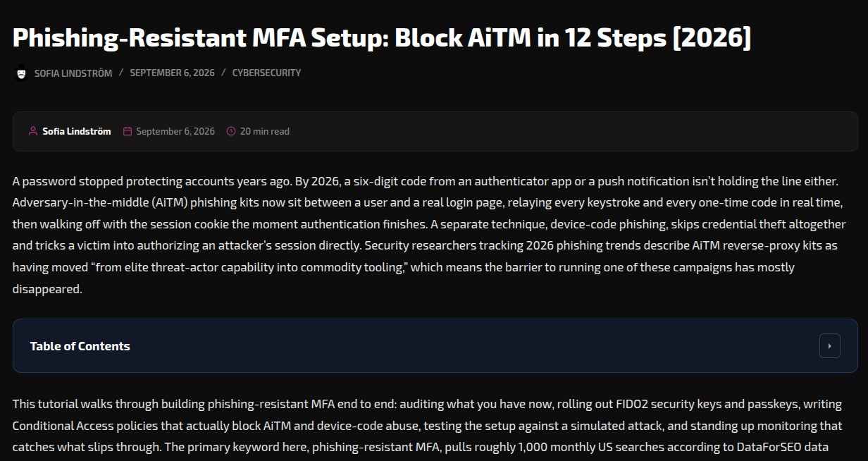868x461 pixels.
Task: Click the 20 min read label
Action: (264, 131)
